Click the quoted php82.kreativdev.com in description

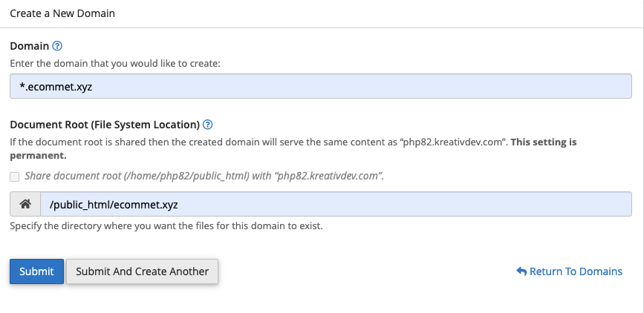pyautogui.click(x=455, y=142)
